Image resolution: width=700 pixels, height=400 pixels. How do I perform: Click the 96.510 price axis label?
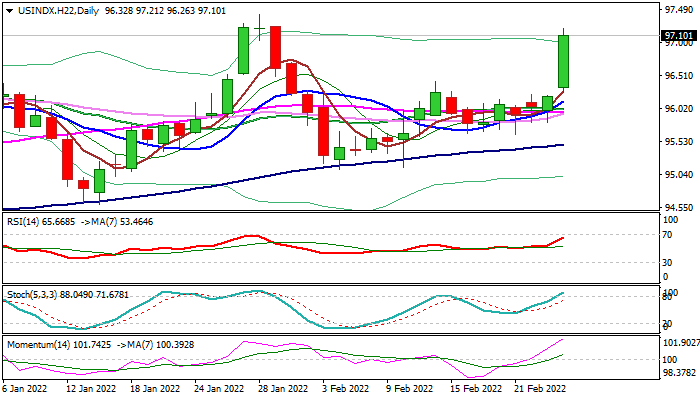[679, 76]
